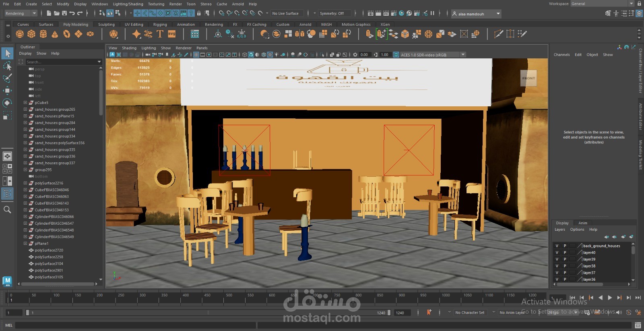
Task: Select the Paint Selection tool
Action: pos(7,78)
